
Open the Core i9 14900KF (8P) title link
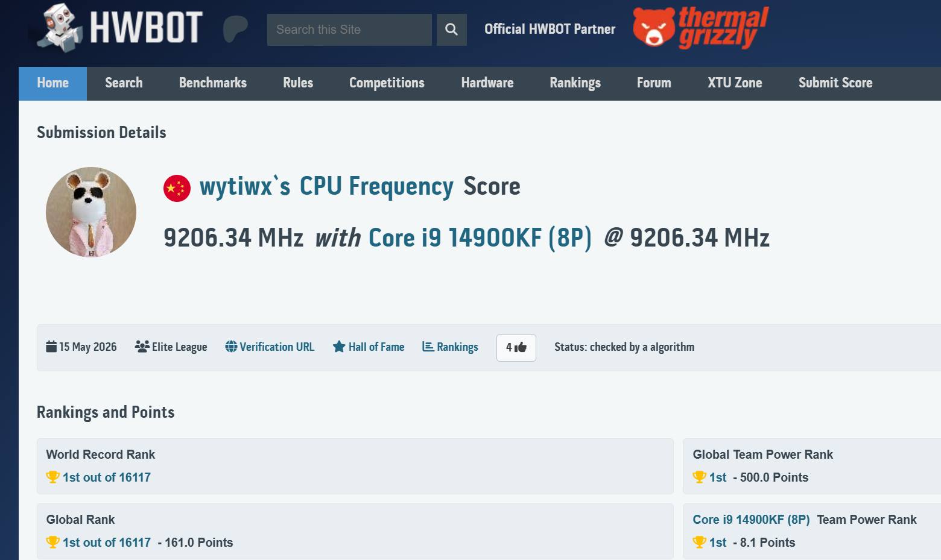480,238
